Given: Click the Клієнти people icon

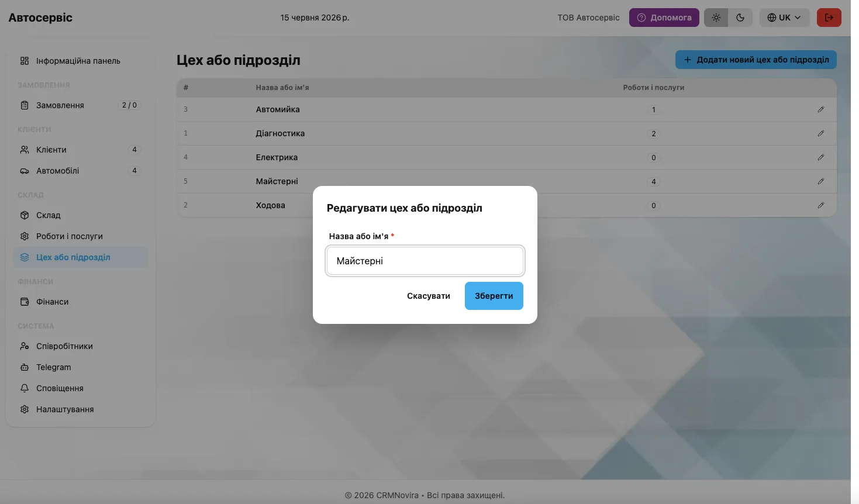Looking at the screenshot, I should (x=25, y=150).
